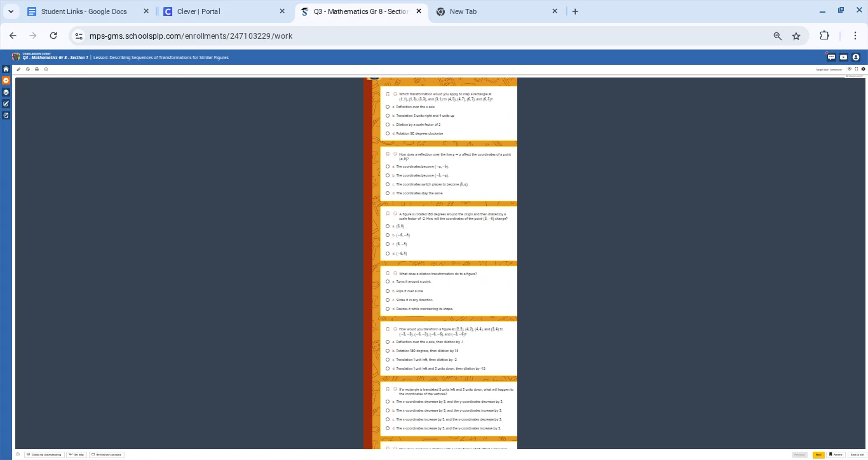Select 'Reflection over the x-axis' answer
868x460 pixels.
(388, 107)
